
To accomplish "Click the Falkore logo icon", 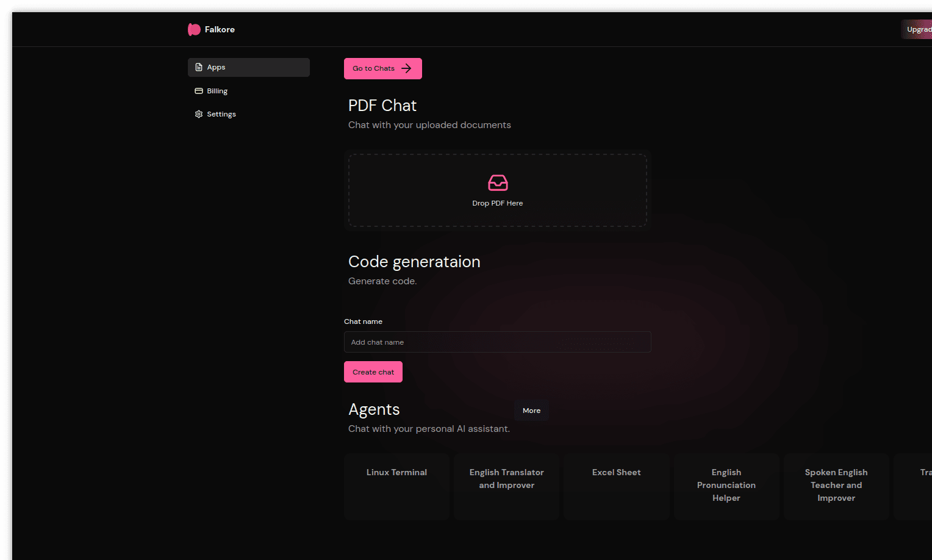I will pos(194,29).
